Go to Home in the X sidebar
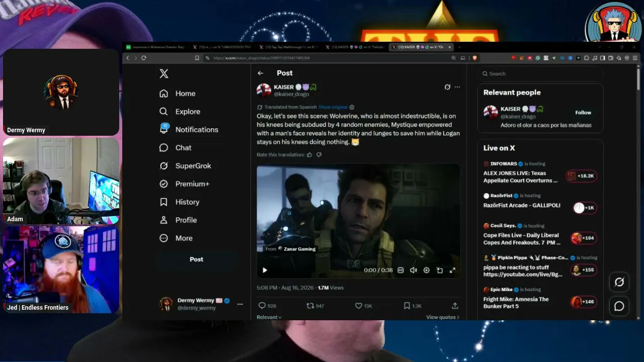Screen dimensions: 644x362 [x=177, y=94]
